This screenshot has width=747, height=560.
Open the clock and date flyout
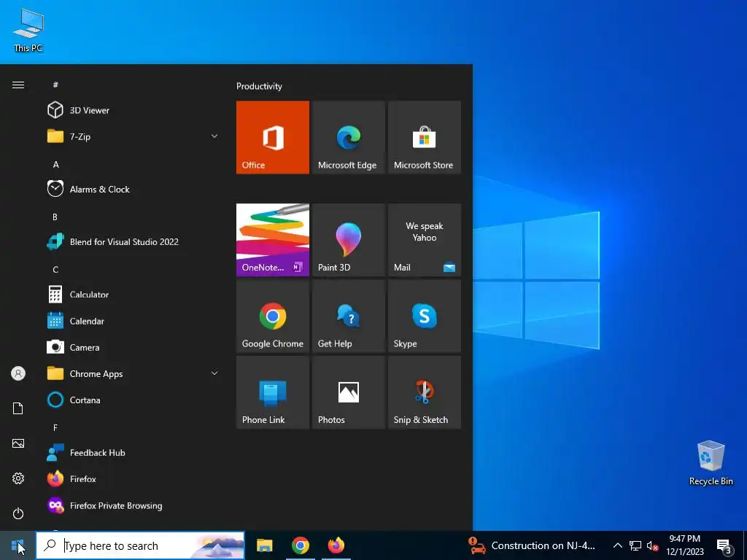[x=684, y=545]
